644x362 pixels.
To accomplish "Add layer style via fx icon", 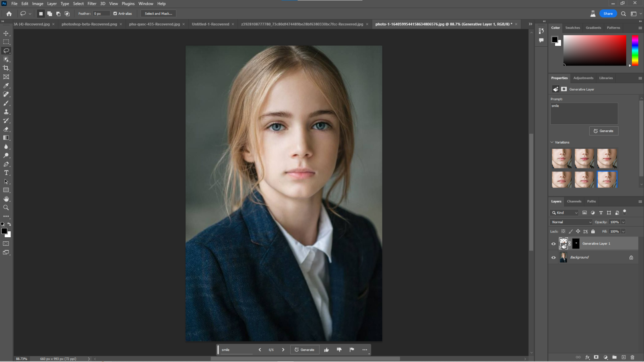I will click(587, 357).
